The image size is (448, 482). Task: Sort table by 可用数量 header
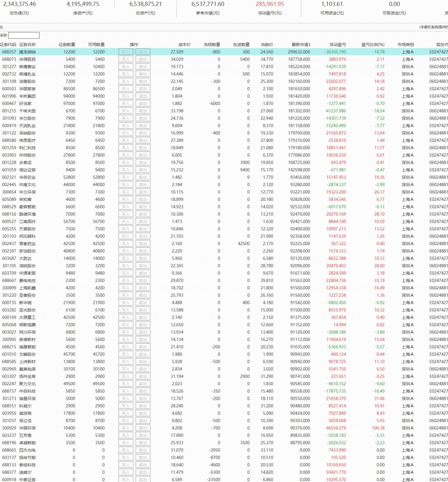[x=96, y=45]
